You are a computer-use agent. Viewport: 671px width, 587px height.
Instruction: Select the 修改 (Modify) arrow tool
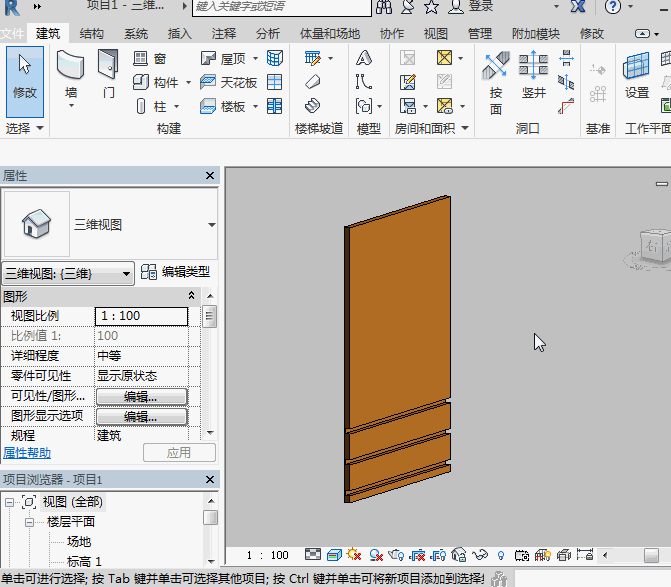tap(24, 76)
